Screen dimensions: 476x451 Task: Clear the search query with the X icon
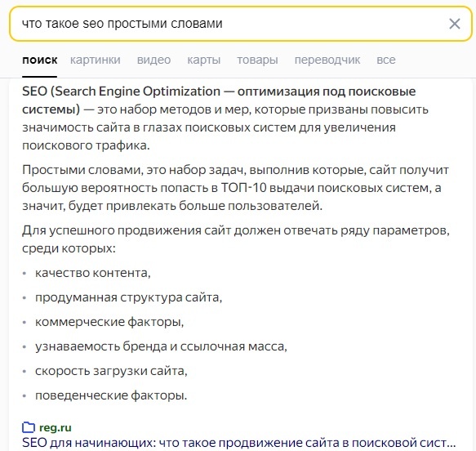pyautogui.click(x=455, y=24)
